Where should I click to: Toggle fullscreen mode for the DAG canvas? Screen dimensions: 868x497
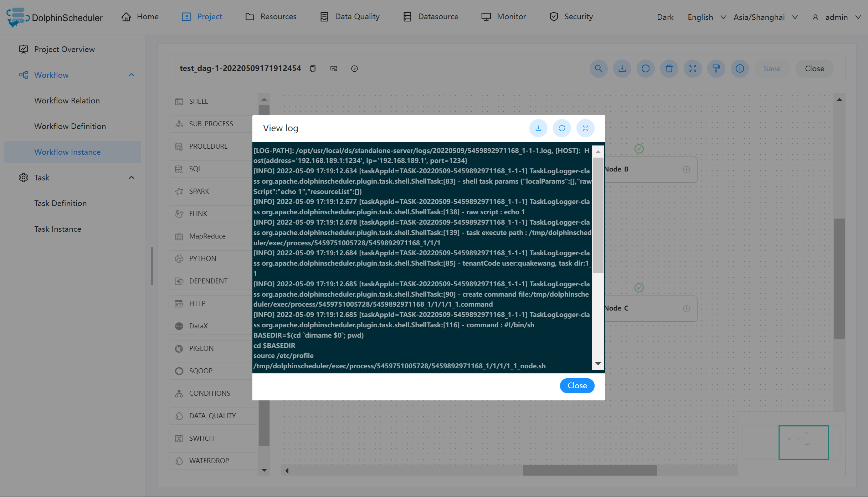click(x=693, y=68)
